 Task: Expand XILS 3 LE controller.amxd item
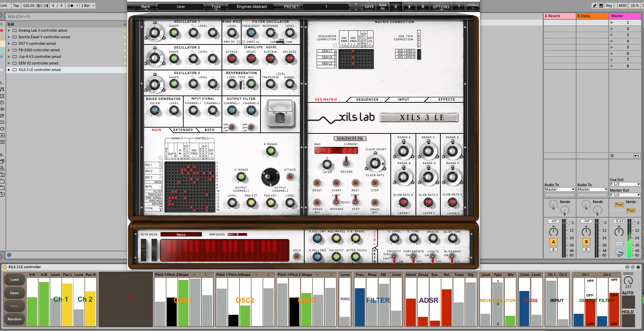[x=9, y=70]
